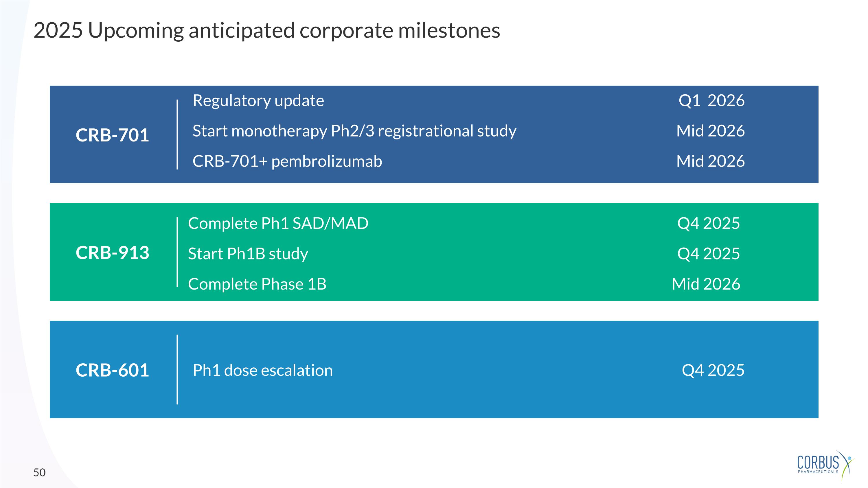Click "Start monotherapy Ph2/3 registrational study" text
The width and height of the screenshot is (868, 488).
[354, 131]
